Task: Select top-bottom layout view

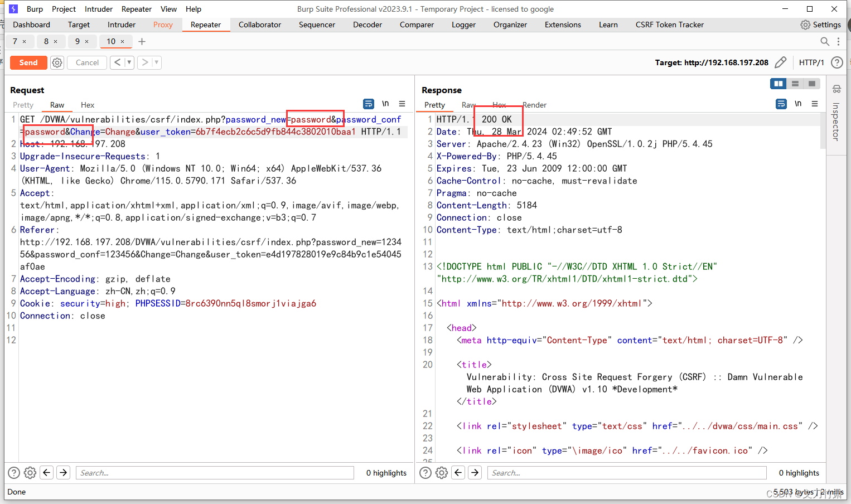Action: 795,84
